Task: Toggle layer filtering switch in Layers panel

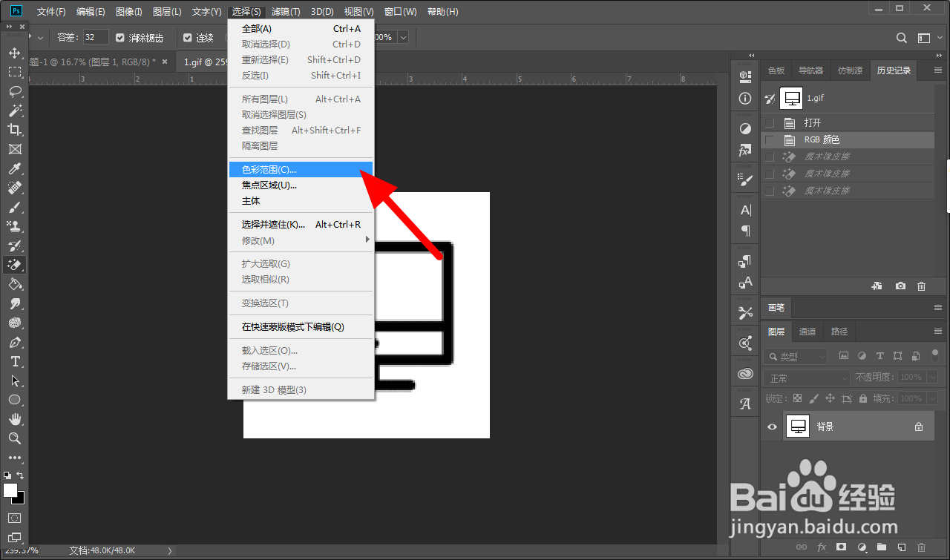Action: pos(936,356)
